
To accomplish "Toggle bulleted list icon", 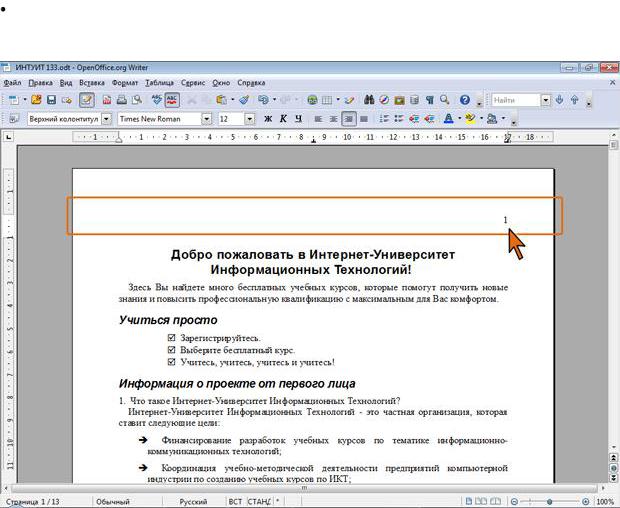I will [x=399, y=119].
